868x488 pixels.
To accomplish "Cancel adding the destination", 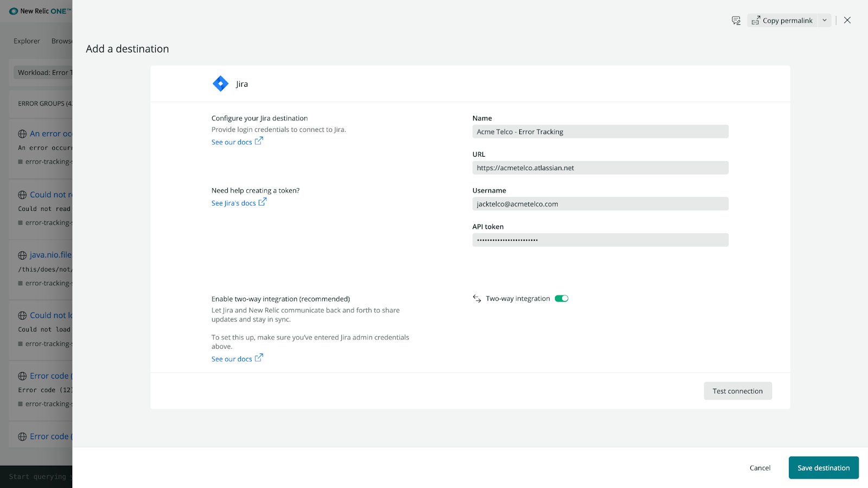I will [x=759, y=467].
